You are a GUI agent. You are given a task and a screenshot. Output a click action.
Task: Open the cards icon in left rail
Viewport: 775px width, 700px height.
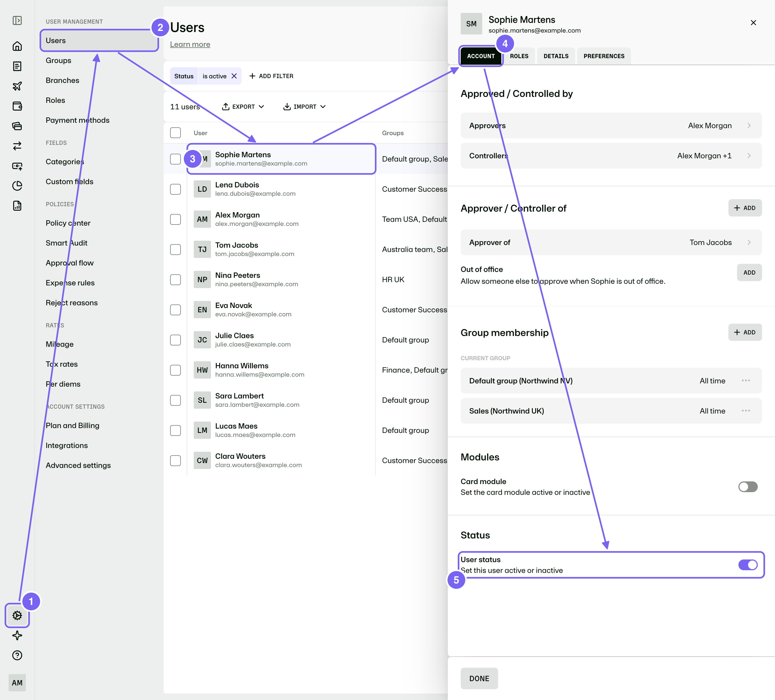click(x=17, y=126)
